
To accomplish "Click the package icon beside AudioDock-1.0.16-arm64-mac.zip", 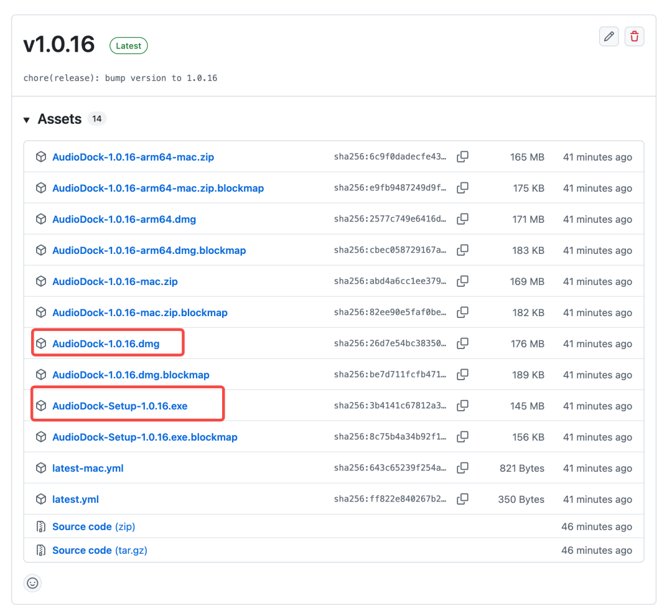I will [40, 157].
